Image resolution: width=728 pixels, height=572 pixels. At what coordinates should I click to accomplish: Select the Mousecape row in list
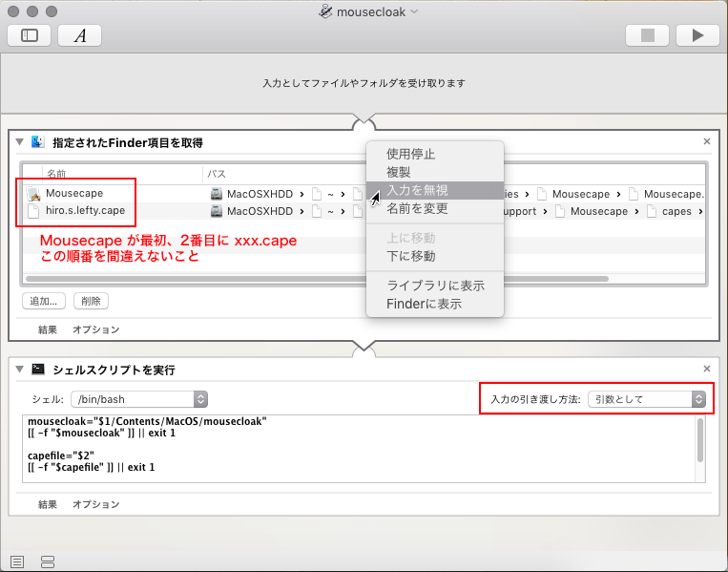point(364,193)
